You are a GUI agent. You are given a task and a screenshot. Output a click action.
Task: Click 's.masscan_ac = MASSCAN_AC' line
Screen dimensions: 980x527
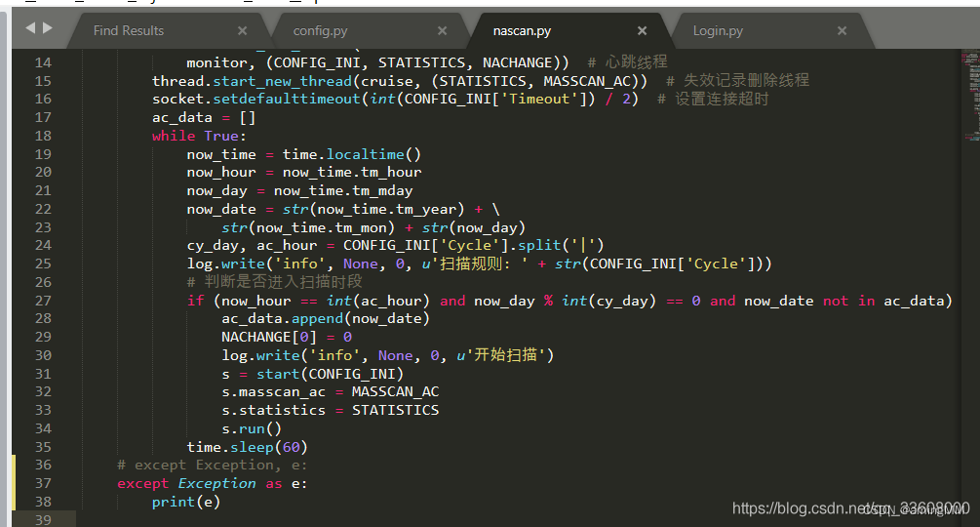point(330,392)
